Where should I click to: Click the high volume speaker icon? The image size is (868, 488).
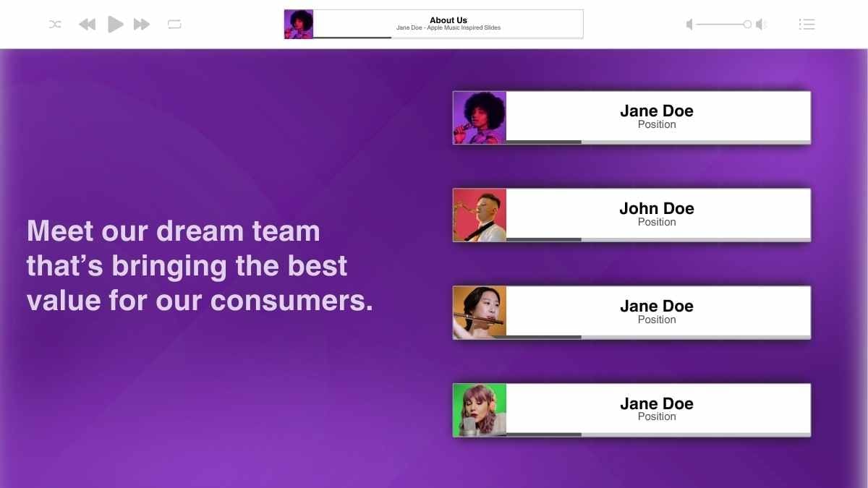(x=761, y=25)
